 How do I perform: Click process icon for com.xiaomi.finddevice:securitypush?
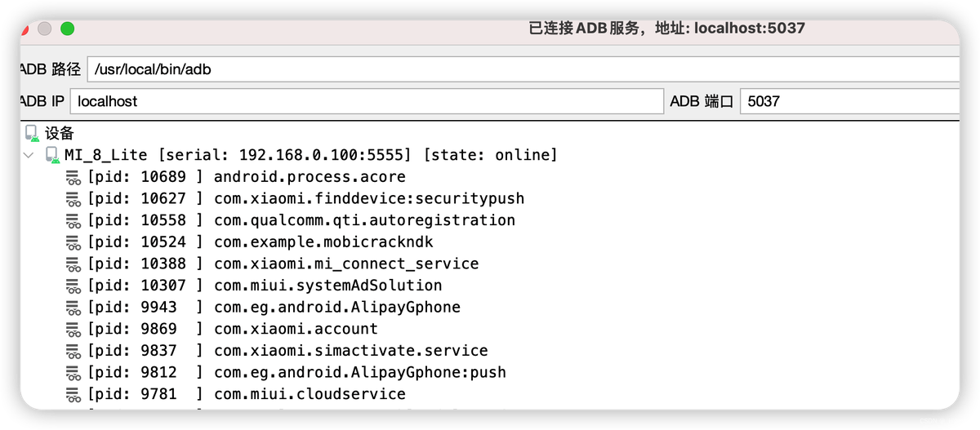73,198
